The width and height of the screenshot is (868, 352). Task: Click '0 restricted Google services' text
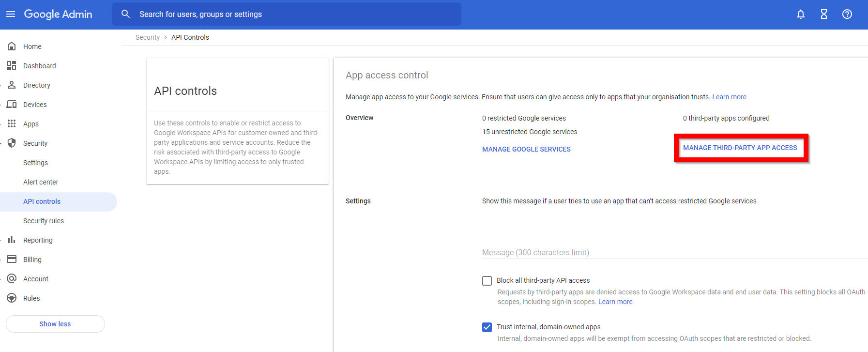pyautogui.click(x=524, y=118)
